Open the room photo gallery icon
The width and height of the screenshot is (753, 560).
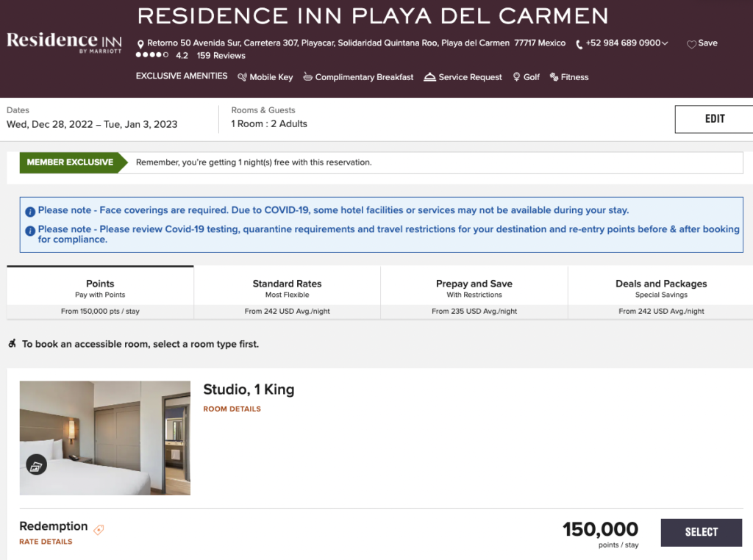(37, 464)
